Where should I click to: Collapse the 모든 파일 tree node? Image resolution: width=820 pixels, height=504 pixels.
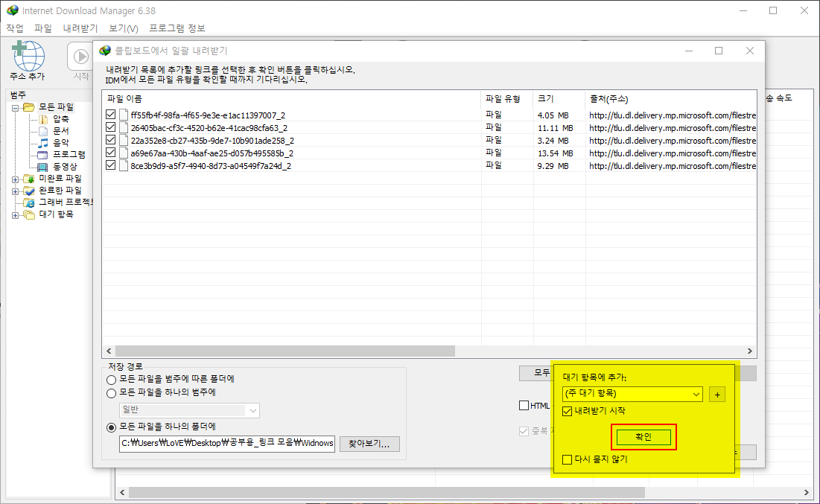[x=15, y=108]
